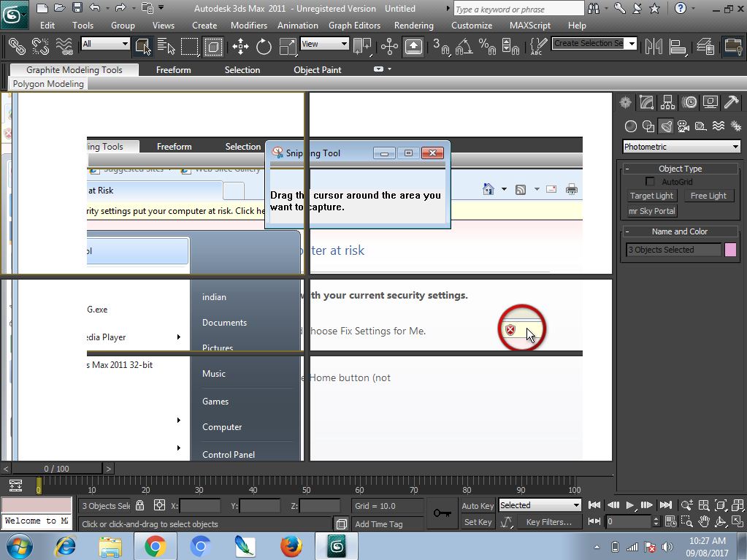747x560 pixels.
Task: Select the Shapes create category
Action: [648, 126]
